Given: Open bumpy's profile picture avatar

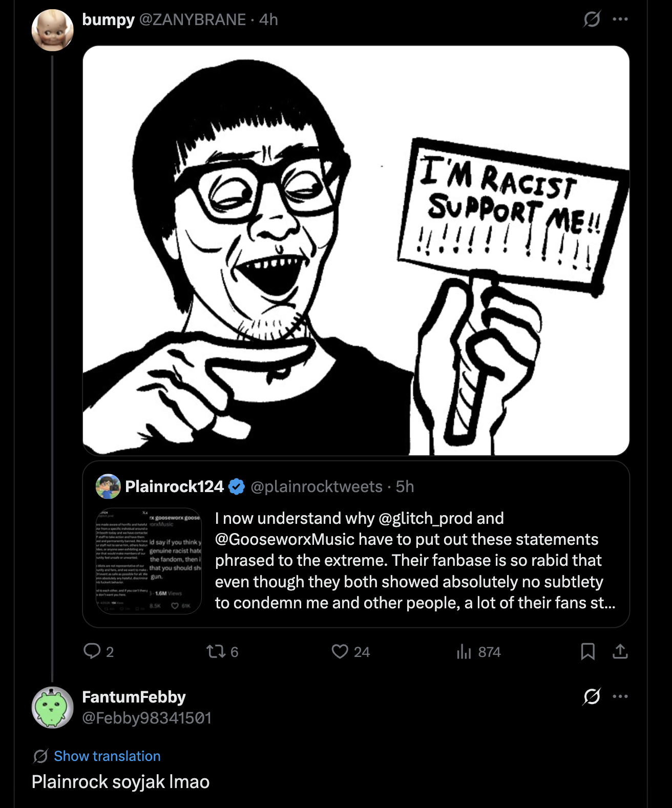Looking at the screenshot, I should click(52, 30).
